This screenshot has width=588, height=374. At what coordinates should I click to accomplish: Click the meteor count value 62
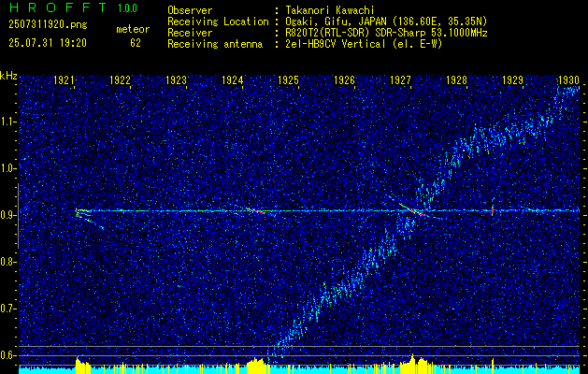136,43
